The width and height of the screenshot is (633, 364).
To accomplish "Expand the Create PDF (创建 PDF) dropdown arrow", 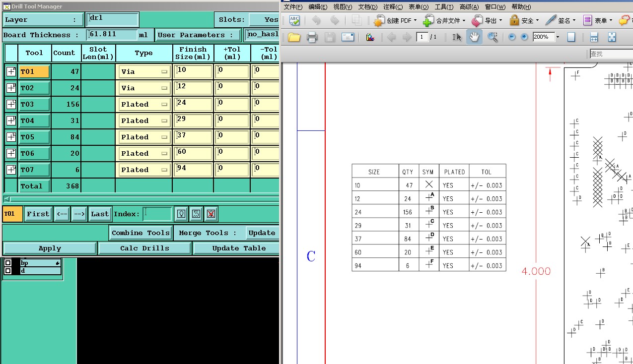I will tap(415, 21).
